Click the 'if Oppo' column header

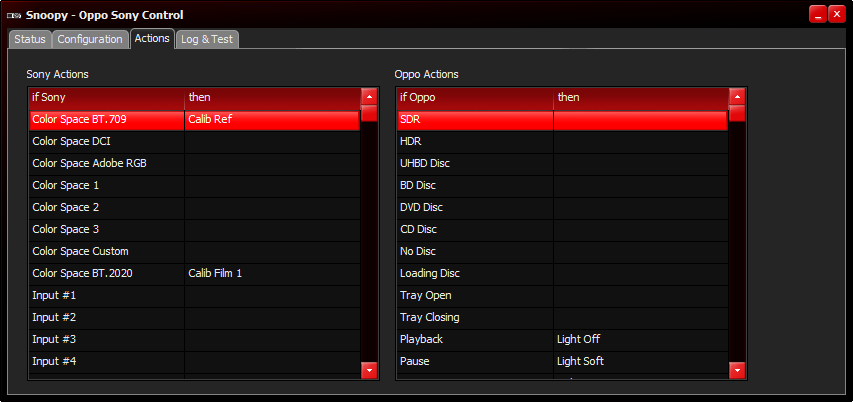(475, 97)
